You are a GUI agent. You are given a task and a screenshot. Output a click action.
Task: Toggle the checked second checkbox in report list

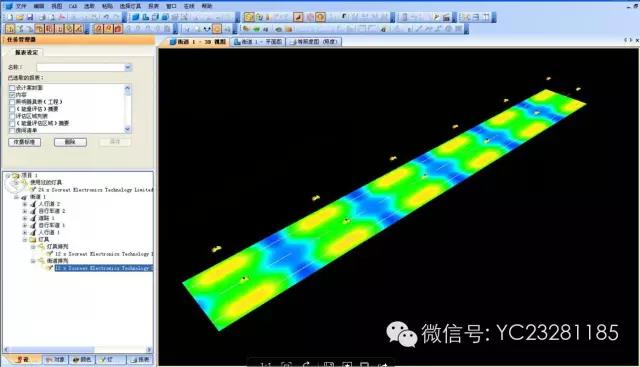click(x=12, y=95)
